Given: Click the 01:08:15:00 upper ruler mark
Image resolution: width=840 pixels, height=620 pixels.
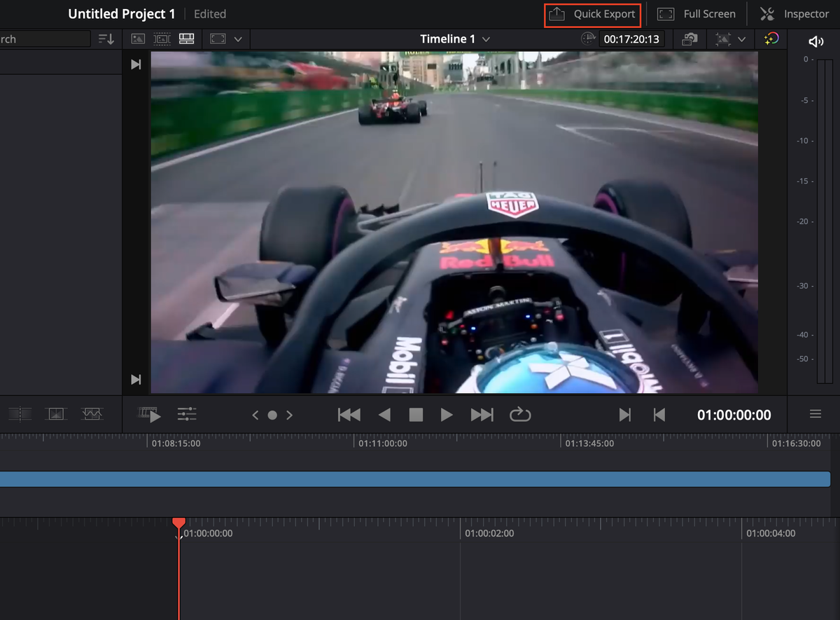Looking at the screenshot, I should click(176, 443).
